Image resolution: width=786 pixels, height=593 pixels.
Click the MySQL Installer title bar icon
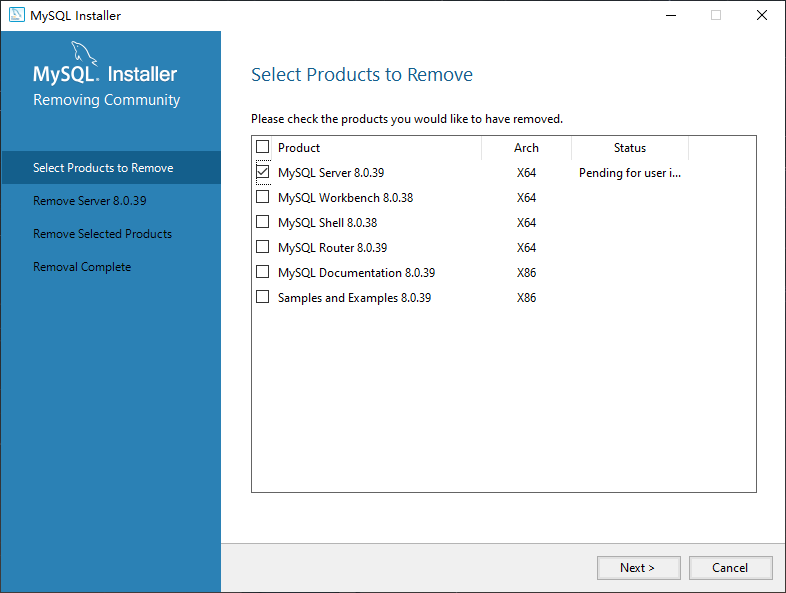pyautogui.click(x=16, y=15)
